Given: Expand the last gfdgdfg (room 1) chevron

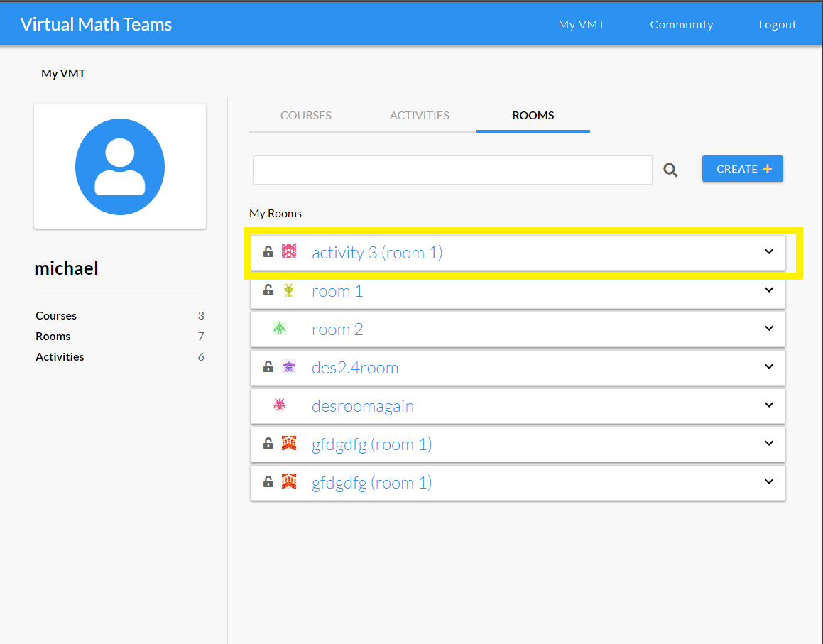Looking at the screenshot, I should (x=769, y=481).
